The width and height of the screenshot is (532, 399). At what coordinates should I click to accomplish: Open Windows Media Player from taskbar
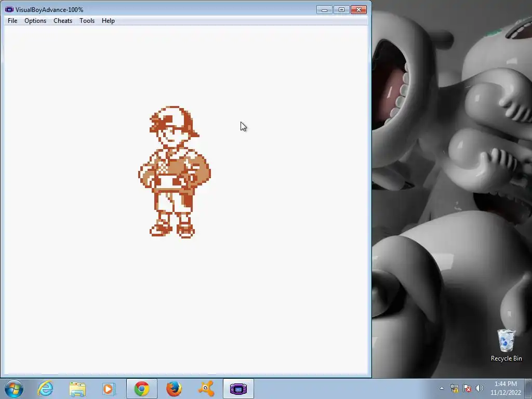(109, 389)
